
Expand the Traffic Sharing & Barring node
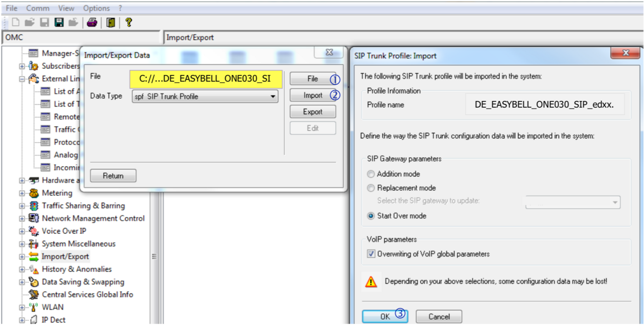pyautogui.click(x=22, y=206)
